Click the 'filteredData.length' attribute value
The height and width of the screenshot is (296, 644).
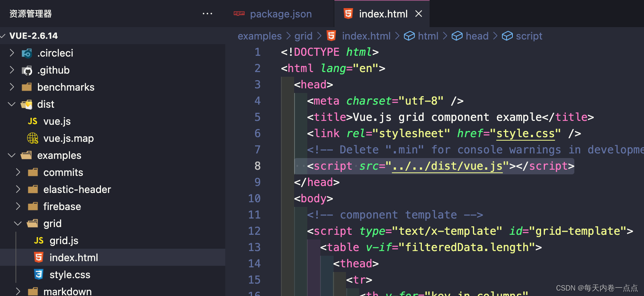point(467,247)
